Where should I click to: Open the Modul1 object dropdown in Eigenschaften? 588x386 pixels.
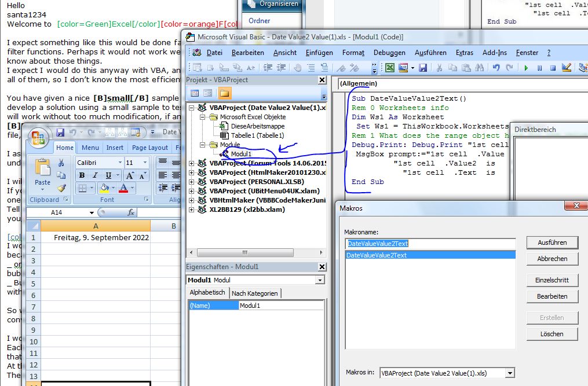pos(320,280)
